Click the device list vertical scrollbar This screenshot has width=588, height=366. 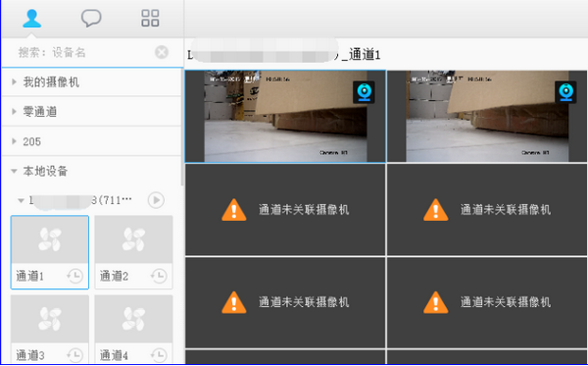pos(182,128)
